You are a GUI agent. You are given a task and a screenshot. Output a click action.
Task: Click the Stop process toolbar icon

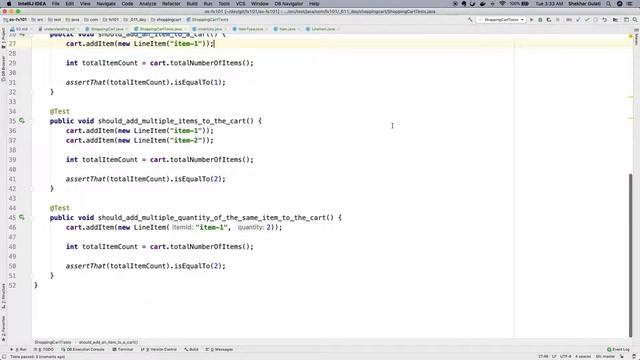pyautogui.click(x=558, y=20)
